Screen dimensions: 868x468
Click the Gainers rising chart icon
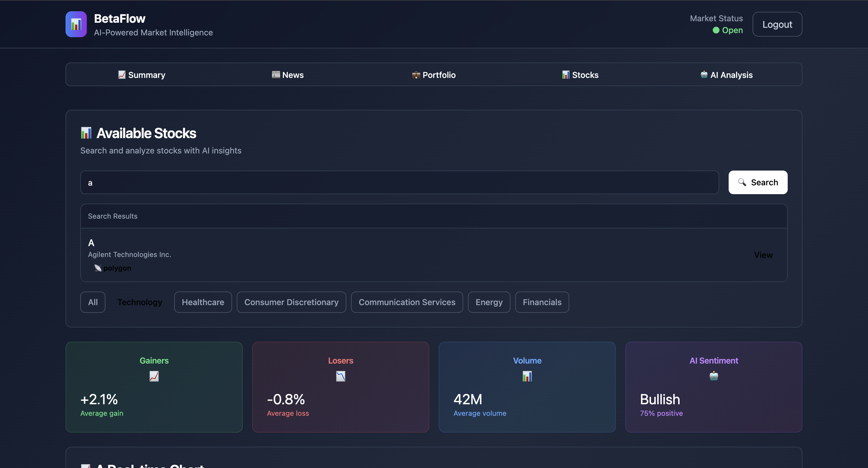pos(154,376)
